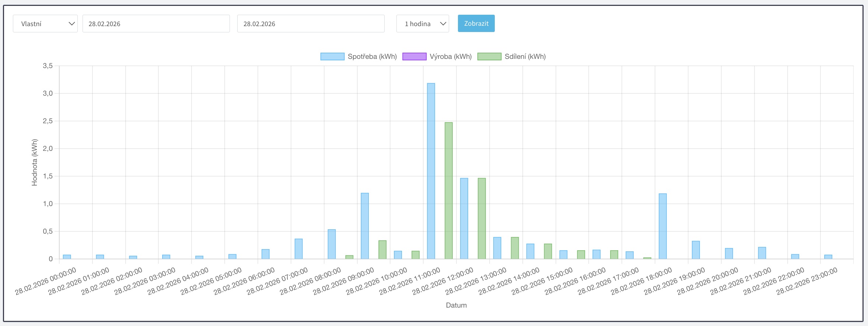
Task: Click the purple Výroba legend swatch
Action: [414, 57]
